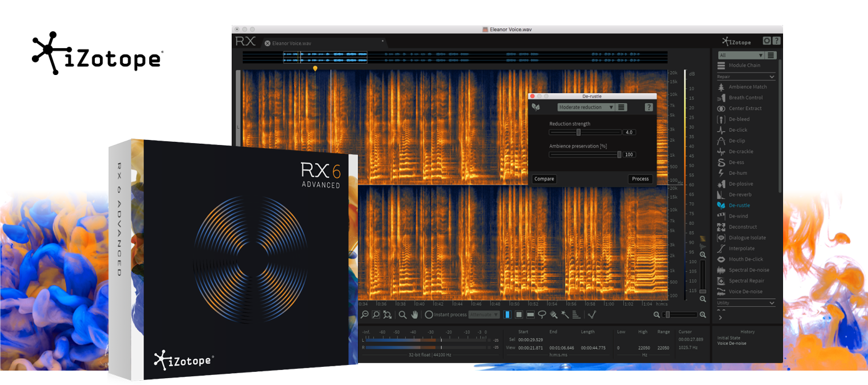The width and height of the screenshot is (868, 385).
Task: Select the Magic Wand tool
Action: [565, 314]
